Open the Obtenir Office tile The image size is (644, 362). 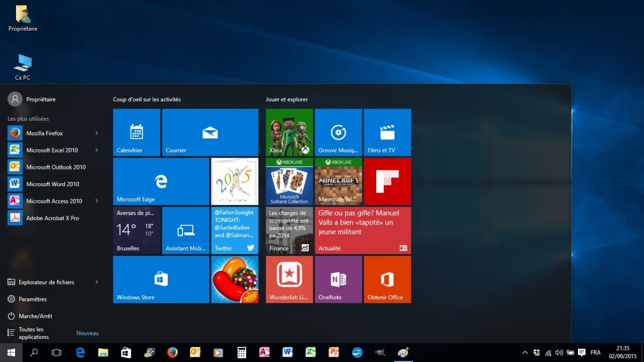click(x=387, y=279)
